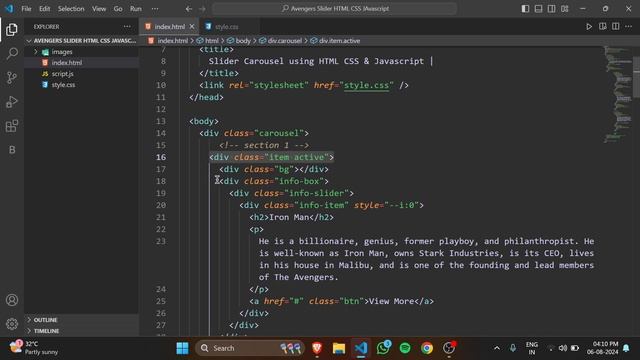This screenshot has height=360, width=640.
Task: Open the B extension icon in activity bar
Action: pos(12,150)
